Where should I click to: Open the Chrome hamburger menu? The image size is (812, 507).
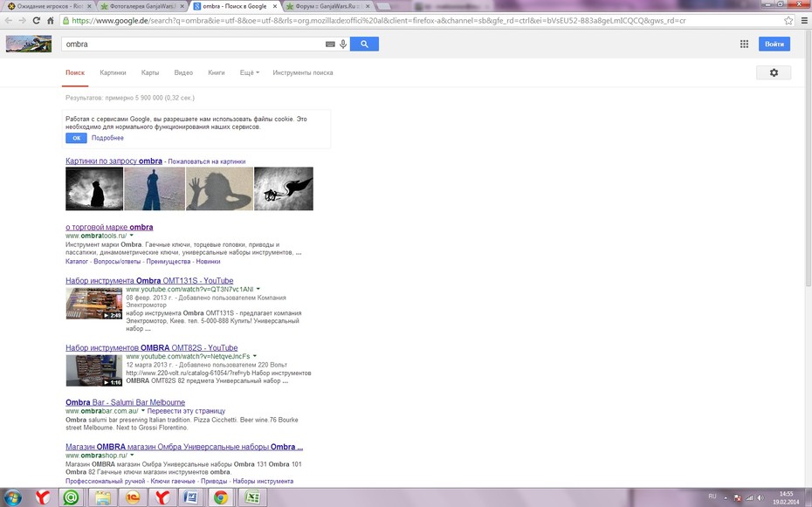coord(804,21)
